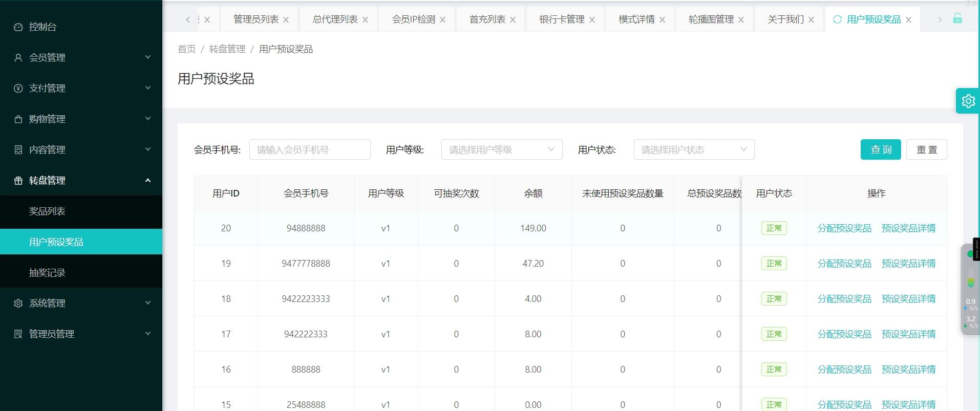Click the green lock icon in tab bar

point(957,19)
